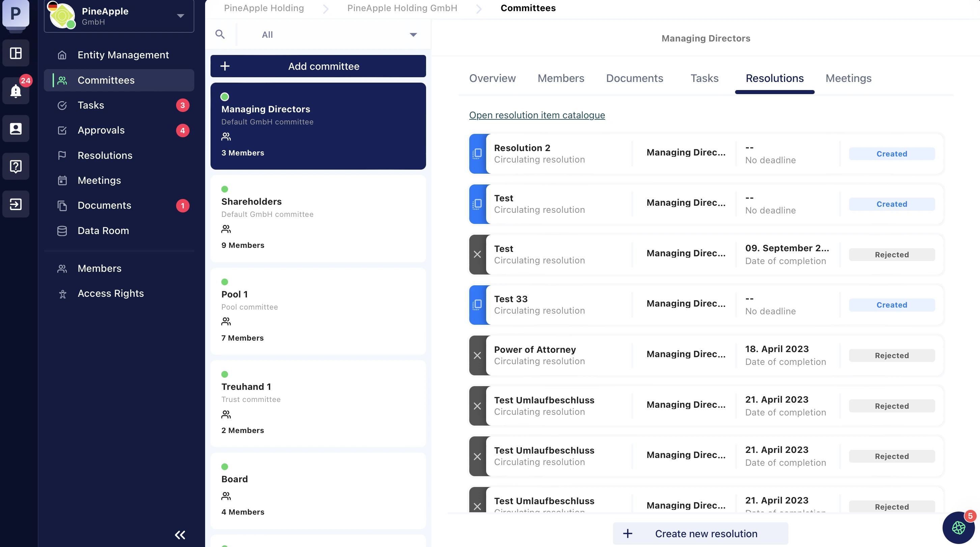Click the Add committee button
The height and width of the screenshot is (547, 980).
[x=318, y=66]
